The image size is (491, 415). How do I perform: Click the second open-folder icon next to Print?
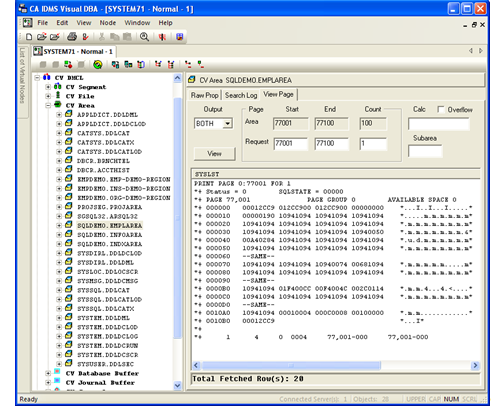pyautogui.click(x=55, y=37)
